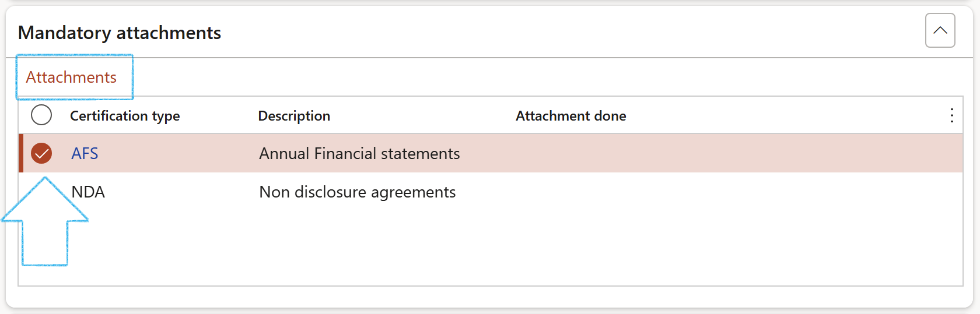Toggle the select all rows circle

click(x=41, y=115)
